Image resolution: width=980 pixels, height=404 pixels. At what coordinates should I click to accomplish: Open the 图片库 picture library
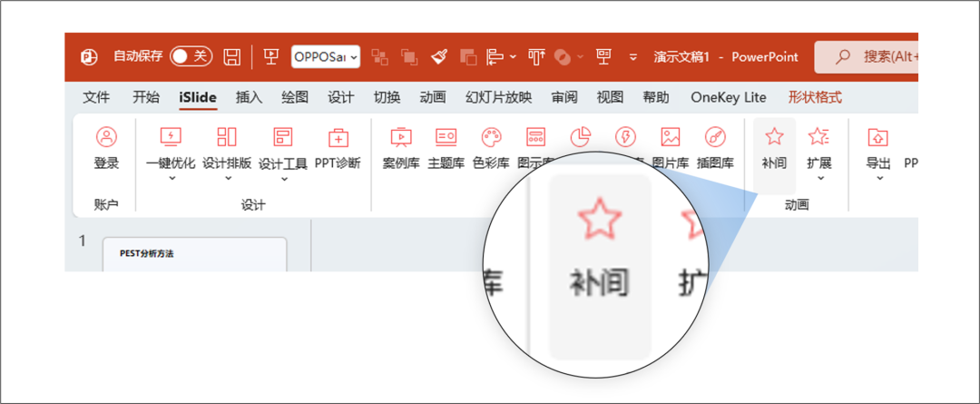(x=670, y=148)
